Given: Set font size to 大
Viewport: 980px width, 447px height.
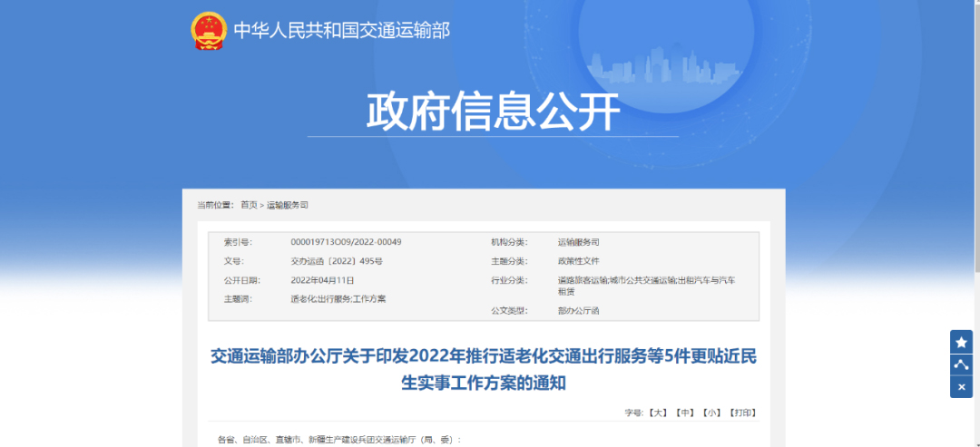Looking at the screenshot, I should tap(658, 413).
